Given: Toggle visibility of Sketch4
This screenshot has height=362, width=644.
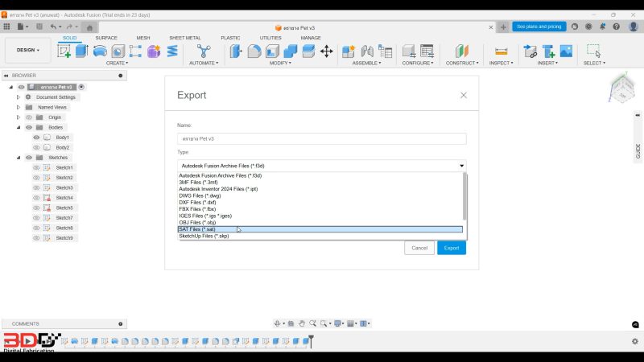Looking at the screenshot, I should coord(36,198).
